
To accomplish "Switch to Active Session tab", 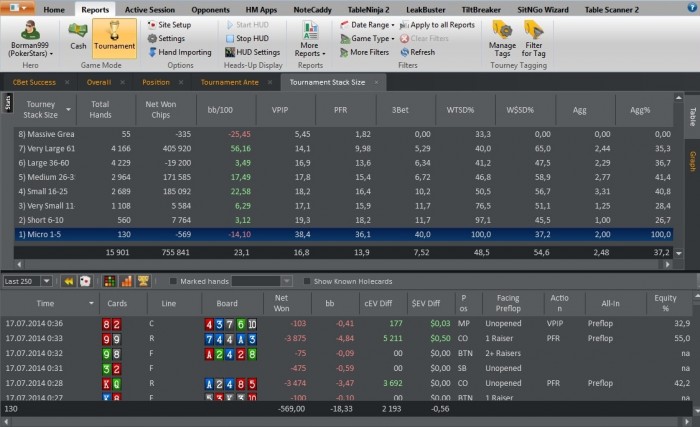I will tap(150, 9).
